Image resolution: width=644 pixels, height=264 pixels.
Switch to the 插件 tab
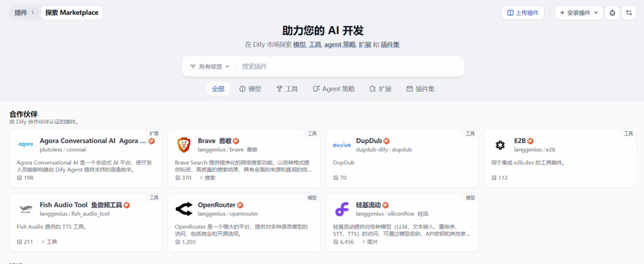tap(25, 13)
